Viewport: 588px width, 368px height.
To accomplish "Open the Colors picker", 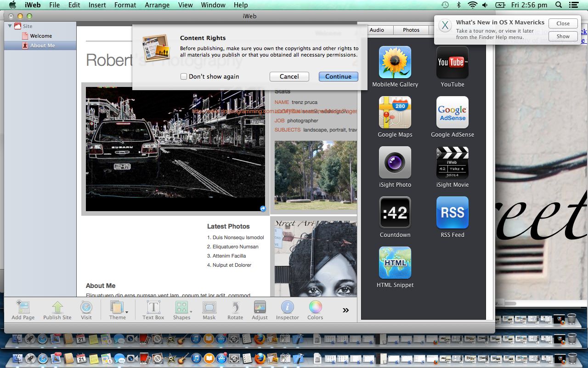I will 315,307.
